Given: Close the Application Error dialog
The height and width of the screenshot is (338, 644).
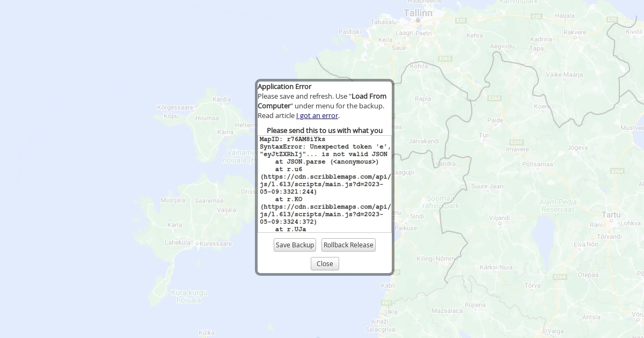Looking at the screenshot, I should pos(325,263).
